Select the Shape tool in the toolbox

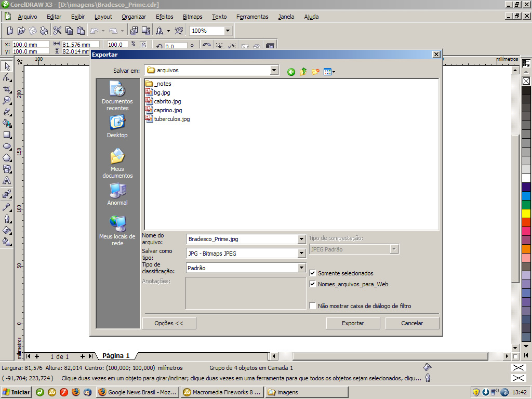click(7, 78)
